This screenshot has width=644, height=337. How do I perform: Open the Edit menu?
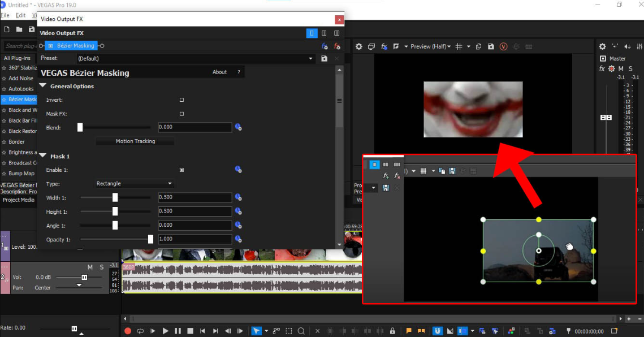point(20,15)
